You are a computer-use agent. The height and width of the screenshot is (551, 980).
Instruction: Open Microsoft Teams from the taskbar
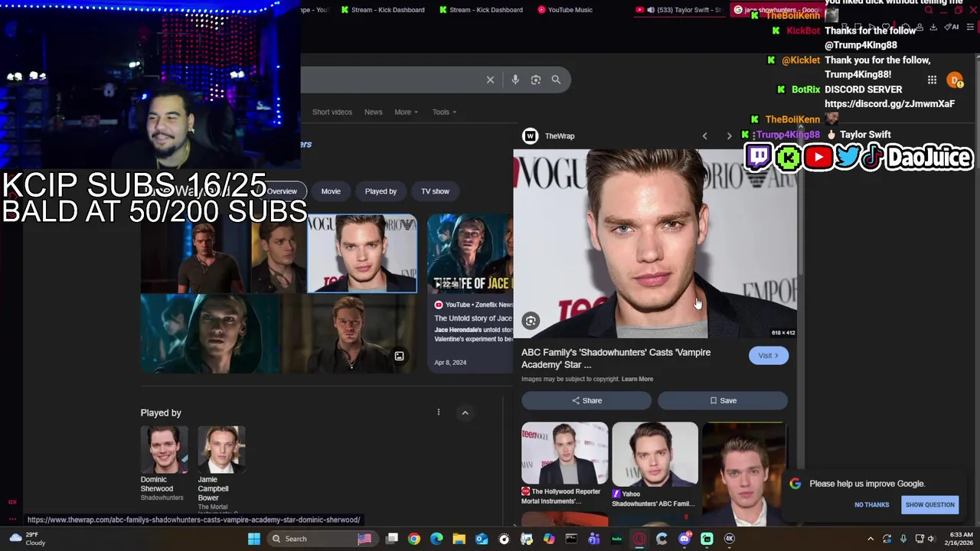pyautogui.click(x=594, y=539)
